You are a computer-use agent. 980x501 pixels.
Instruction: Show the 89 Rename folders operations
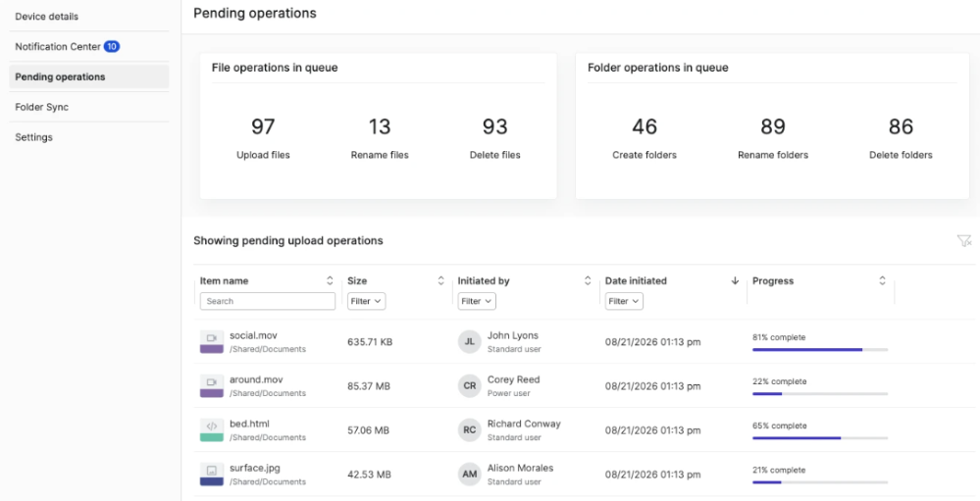(x=772, y=138)
